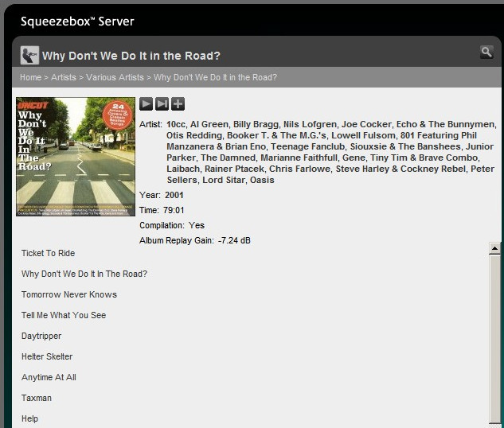Navigate to Artists breadcrumb link
This screenshot has width=504, height=428.
click(64, 77)
